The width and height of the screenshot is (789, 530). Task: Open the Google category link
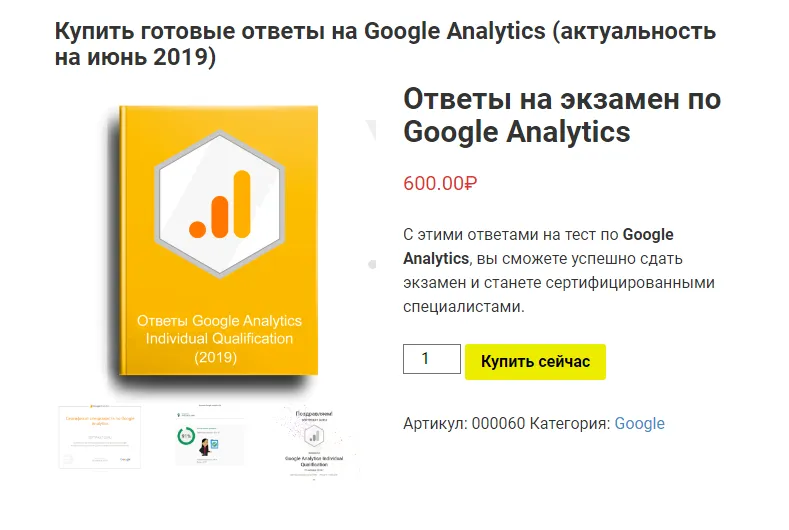coord(639,423)
